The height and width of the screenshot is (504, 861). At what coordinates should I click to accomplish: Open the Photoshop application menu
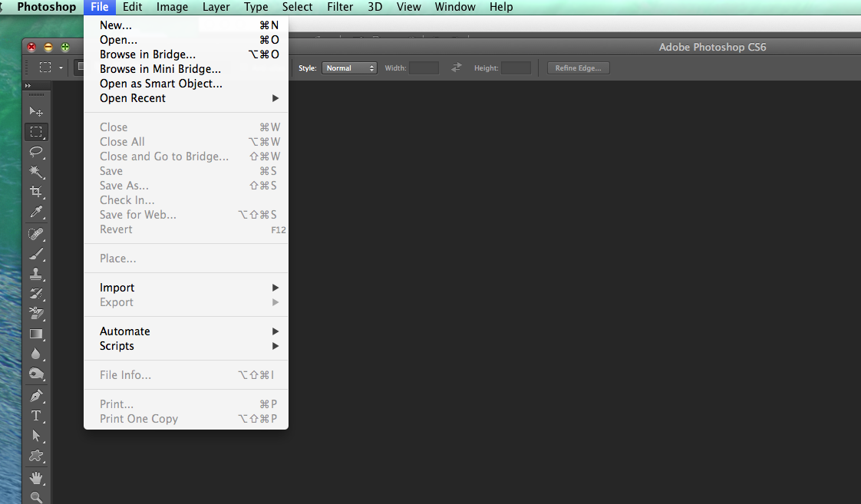[46, 7]
